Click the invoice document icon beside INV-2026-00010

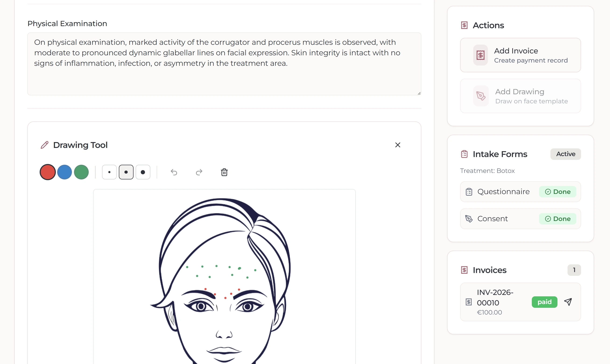[x=469, y=302]
